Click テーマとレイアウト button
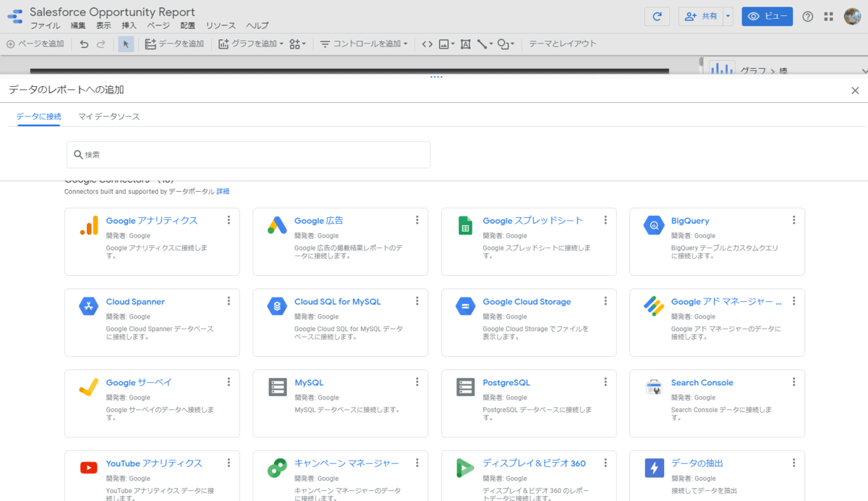The image size is (868, 501). pyautogui.click(x=563, y=44)
